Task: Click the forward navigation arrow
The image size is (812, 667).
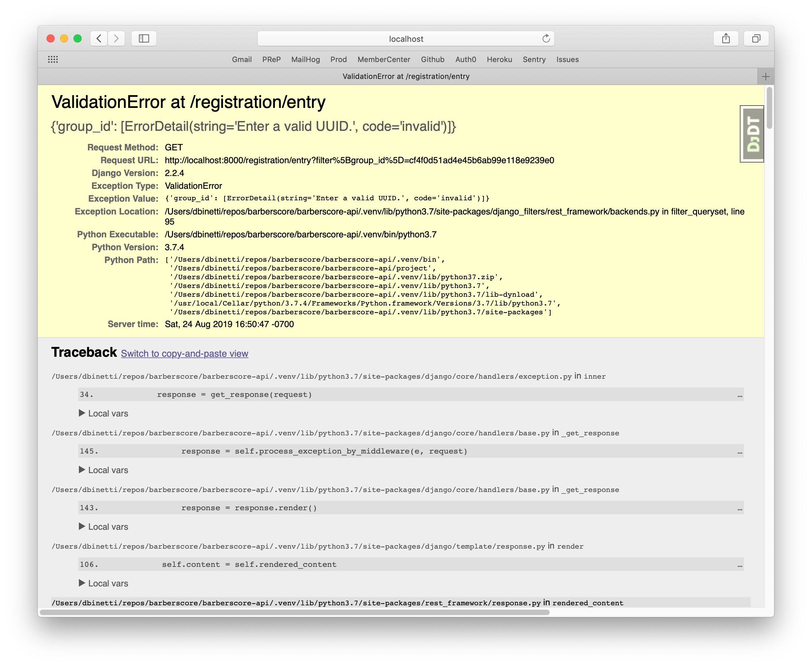Action: coord(116,38)
